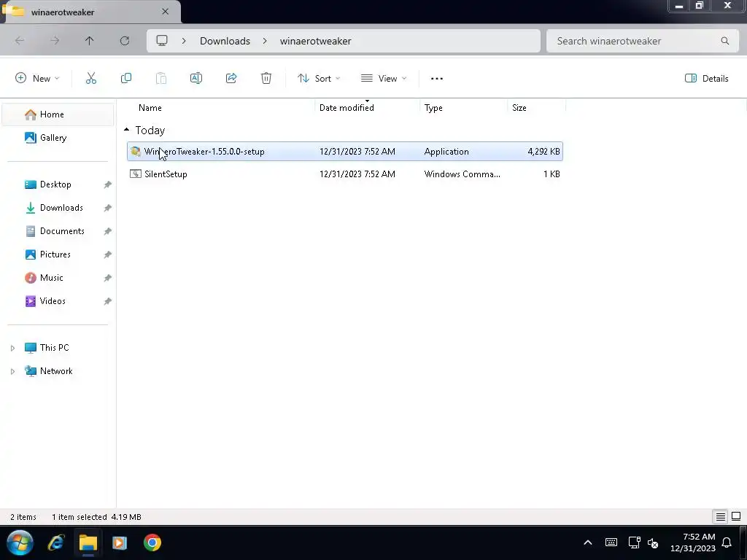Click the Show desktop strip right of clock
747x560 pixels.
(x=744, y=542)
